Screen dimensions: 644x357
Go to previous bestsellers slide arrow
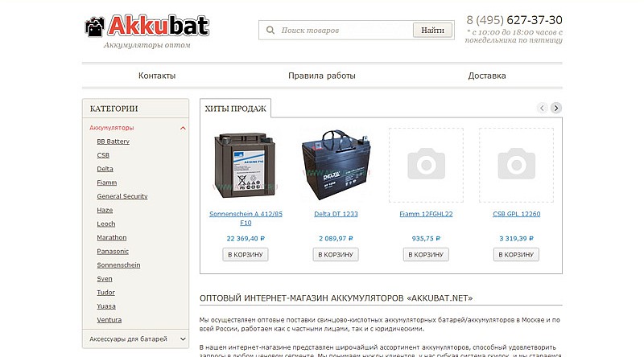point(542,108)
